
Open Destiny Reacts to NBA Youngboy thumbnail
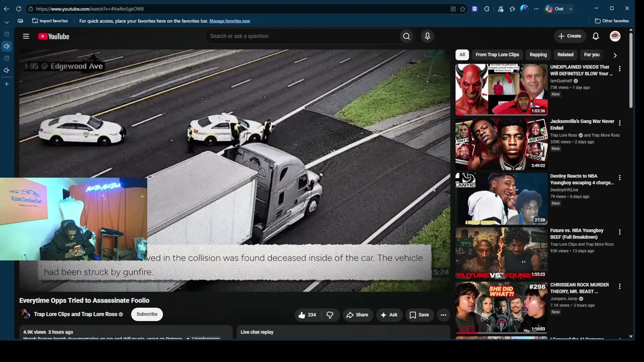click(501, 199)
